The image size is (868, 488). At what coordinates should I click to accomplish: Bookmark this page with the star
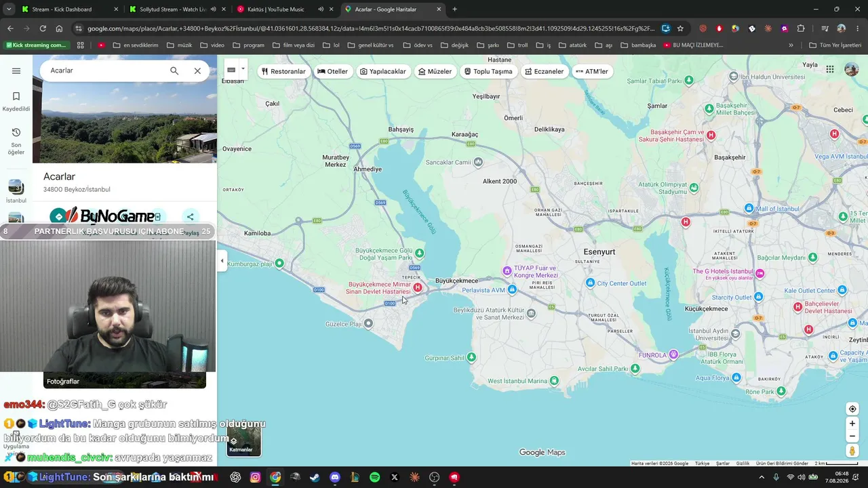680,28
